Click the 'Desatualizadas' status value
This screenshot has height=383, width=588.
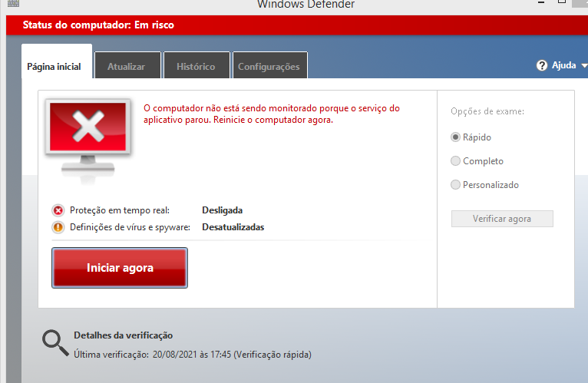pyautogui.click(x=233, y=227)
